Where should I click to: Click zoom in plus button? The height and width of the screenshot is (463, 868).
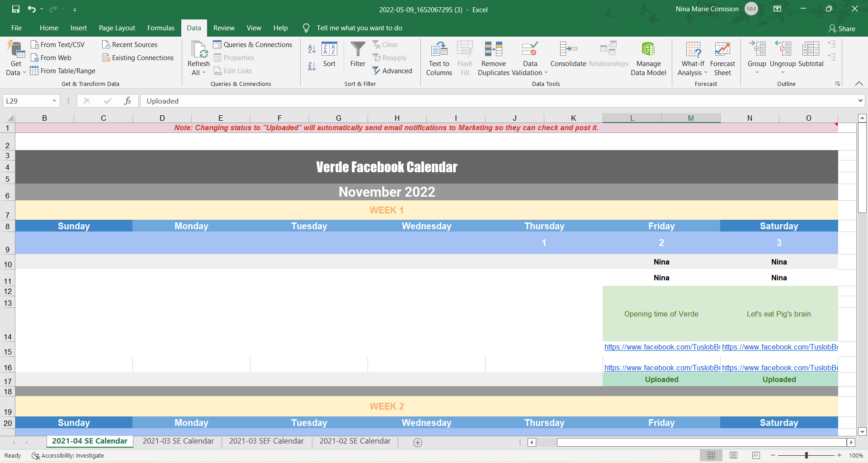839,455
